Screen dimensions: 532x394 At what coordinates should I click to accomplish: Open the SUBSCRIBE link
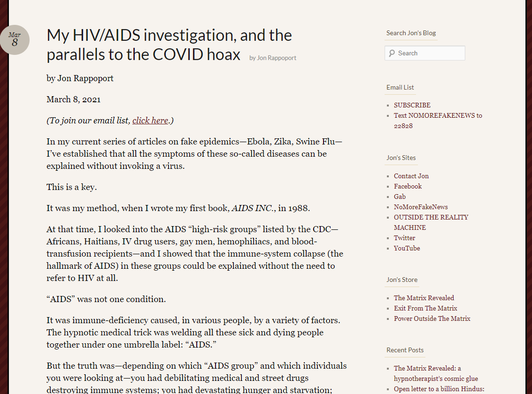pos(412,106)
